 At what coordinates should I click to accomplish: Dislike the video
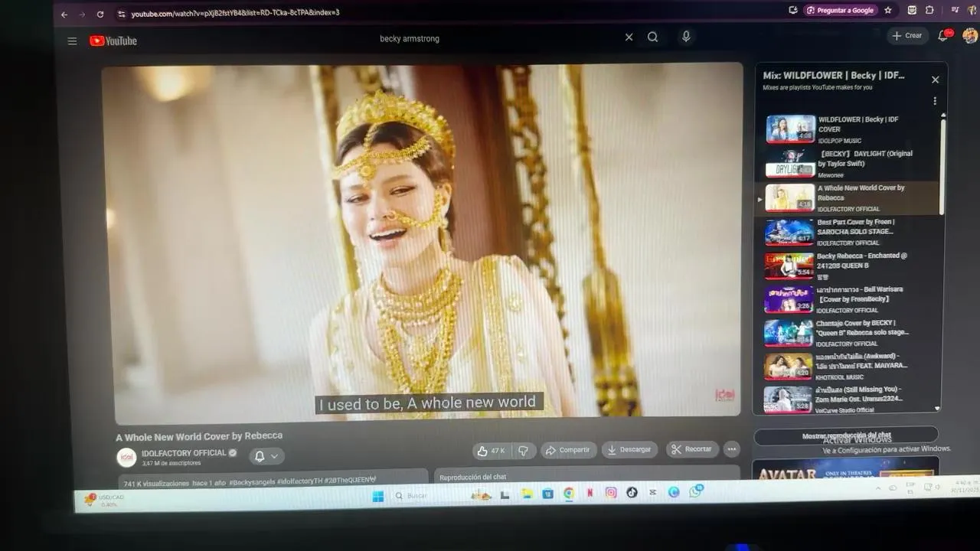pos(523,451)
